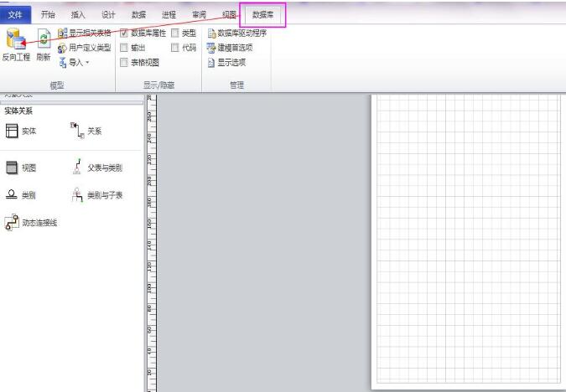Enable the 代码 checkbox
Screen dimensions: 566x392
175,48
